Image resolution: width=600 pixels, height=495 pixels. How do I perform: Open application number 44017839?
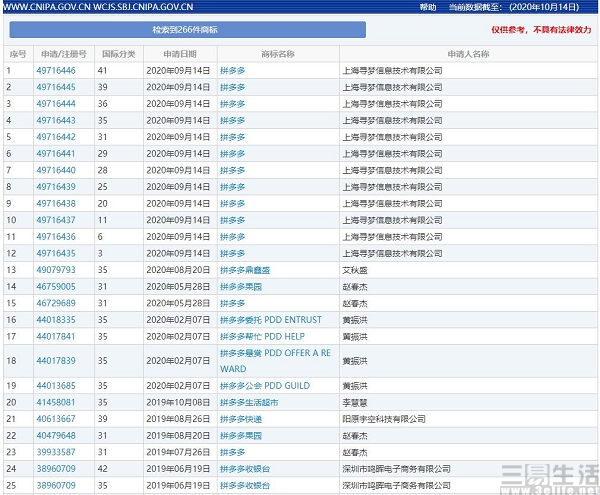click(56, 361)
